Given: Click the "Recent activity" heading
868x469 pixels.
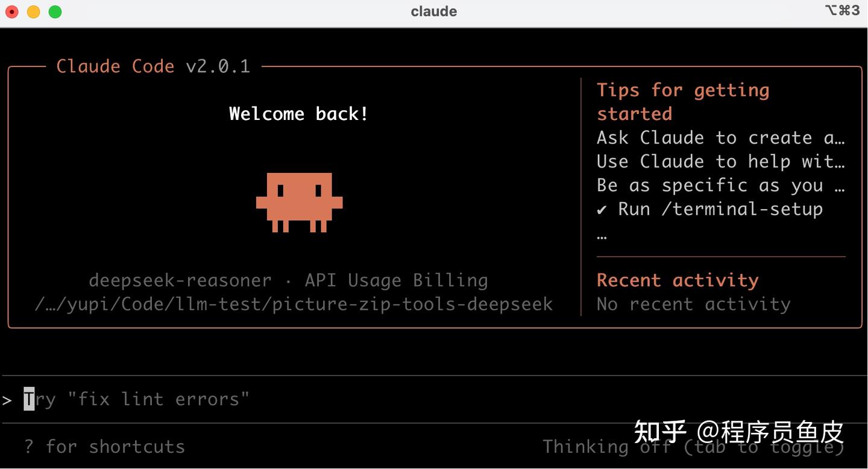Looking at the screenshot, I should pyautogui.click(x=678, y=280).
